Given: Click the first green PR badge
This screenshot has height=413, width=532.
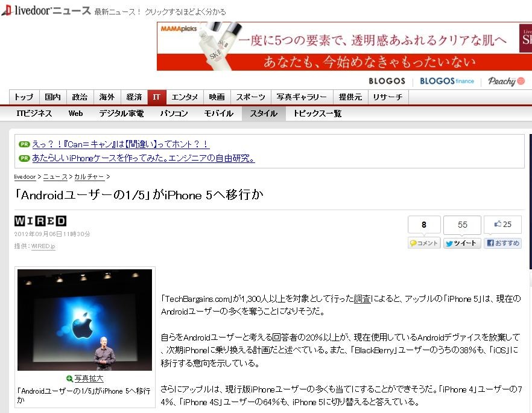Looking at the screenshot, I should [24, 144].
